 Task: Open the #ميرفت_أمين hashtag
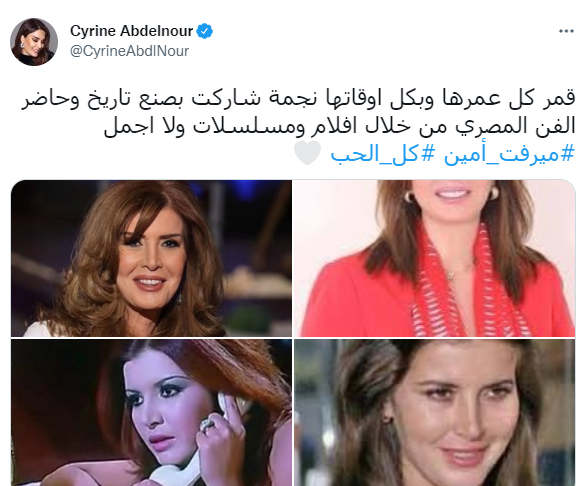pyautogui.click(x=509, y=153)
